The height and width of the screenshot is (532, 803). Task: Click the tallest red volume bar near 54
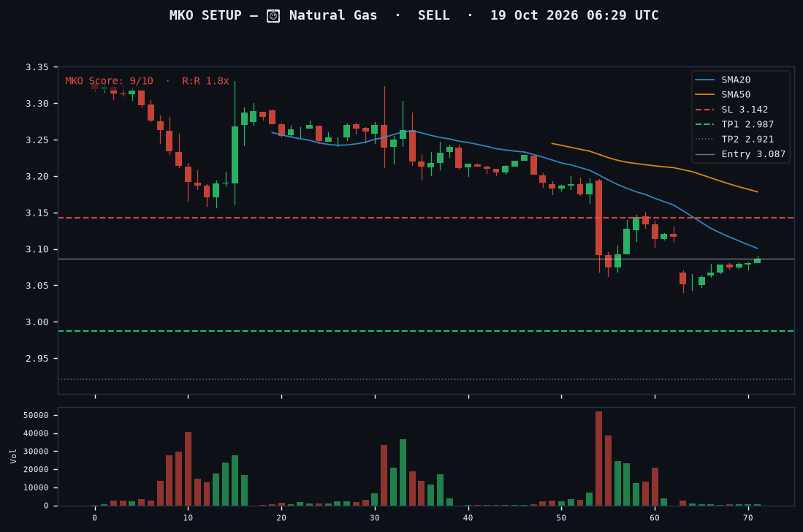point(598,458)
